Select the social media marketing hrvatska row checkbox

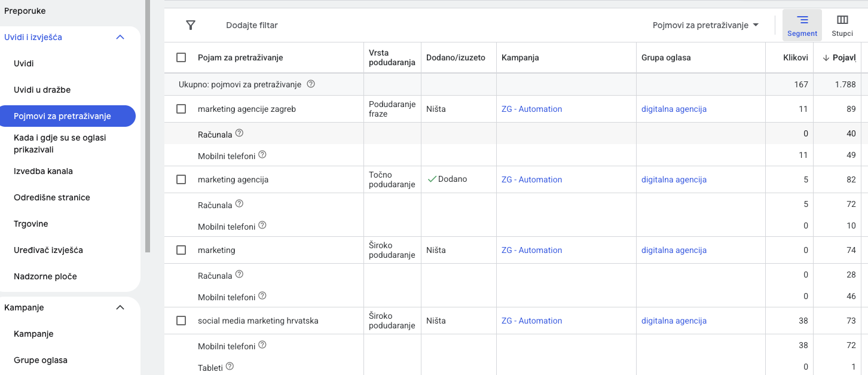181,321
